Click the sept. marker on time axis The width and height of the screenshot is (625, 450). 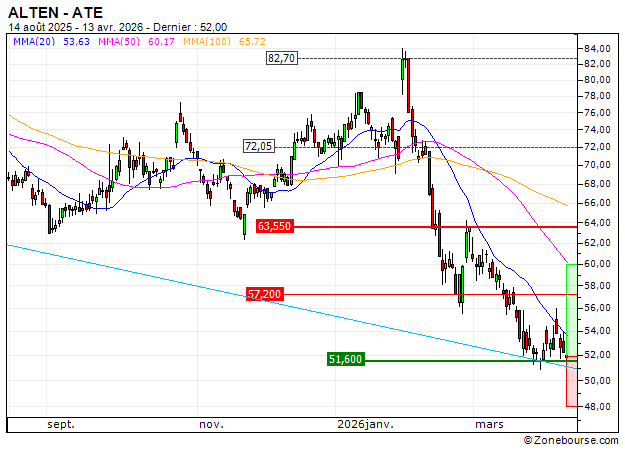62,425
